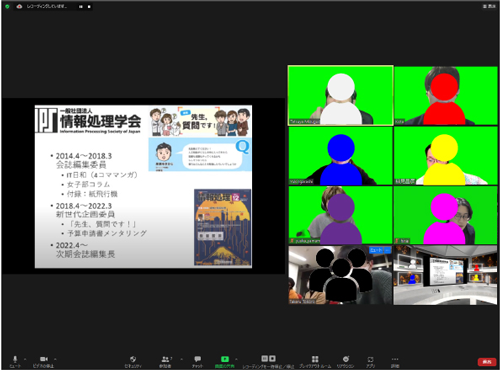The width and height of the screenshot is (500, 370).
Task: Click the slide text 新世代企画委員
Action: tap(85, 214)
